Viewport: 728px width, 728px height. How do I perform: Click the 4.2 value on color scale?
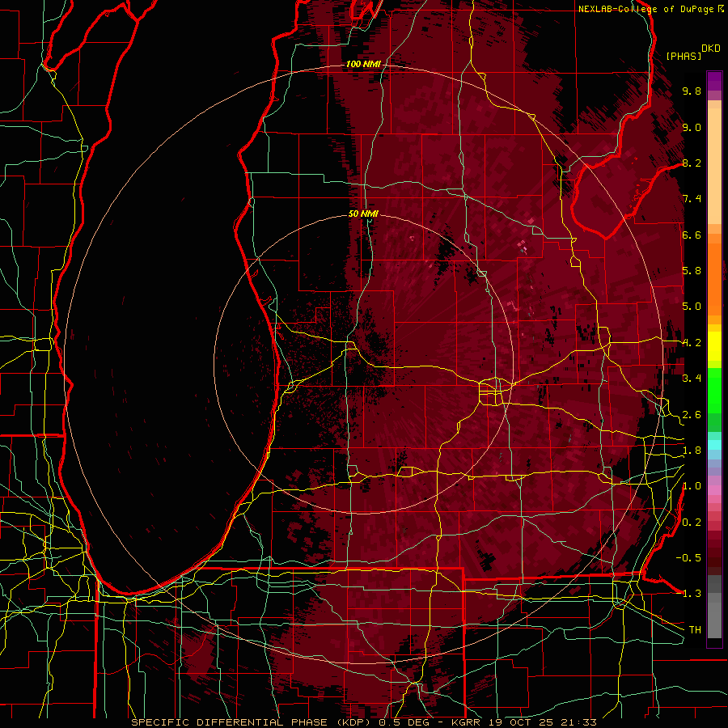click(692, 343)
